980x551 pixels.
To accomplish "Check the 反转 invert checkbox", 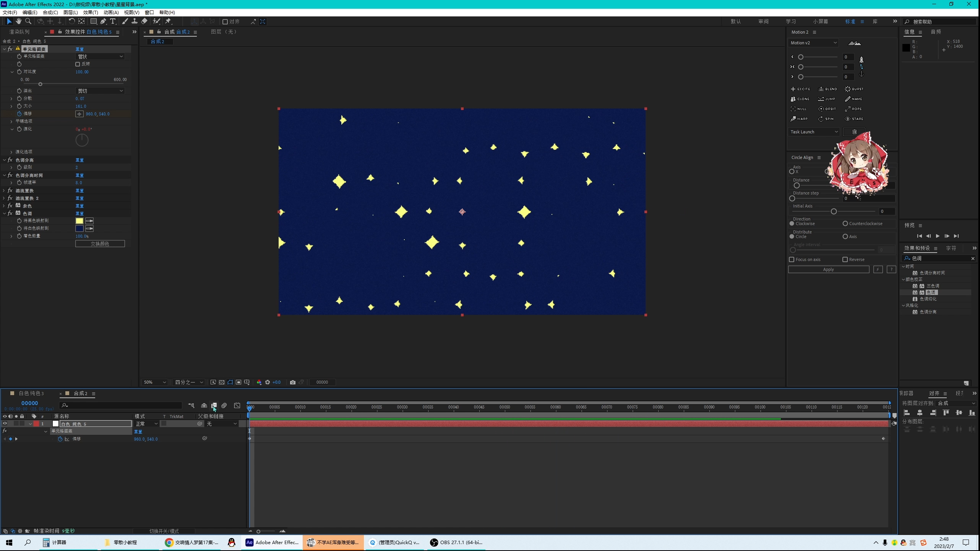I will [78, 64].
